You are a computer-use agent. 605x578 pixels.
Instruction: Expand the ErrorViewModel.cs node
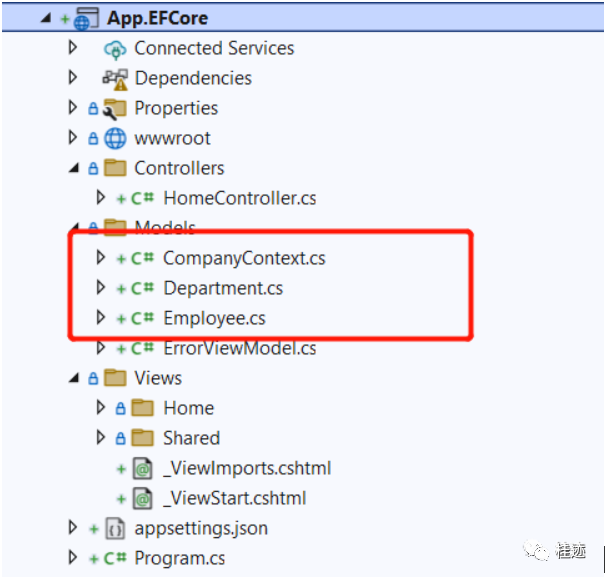click(100, 347)
